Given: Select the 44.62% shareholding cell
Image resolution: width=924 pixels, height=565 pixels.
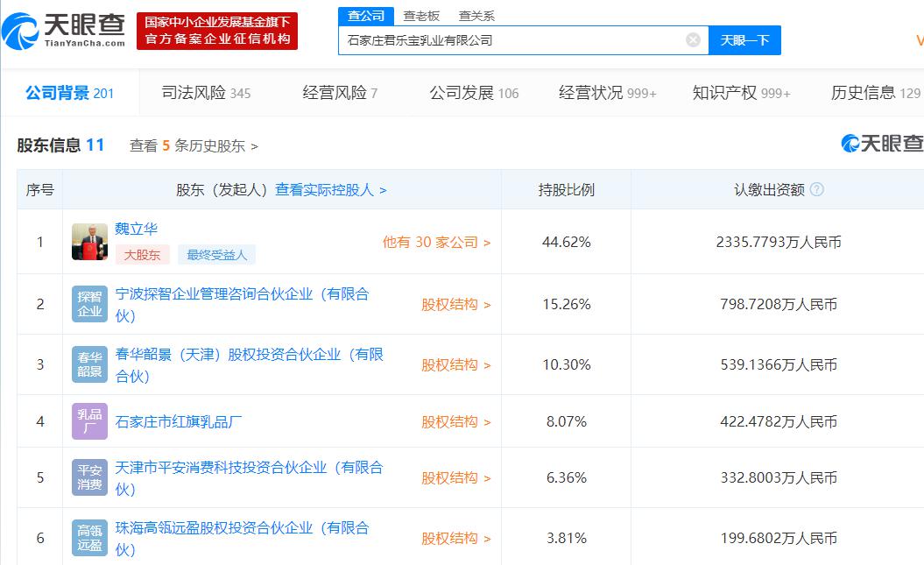Looking at the screenshot, I should [567, 242].
